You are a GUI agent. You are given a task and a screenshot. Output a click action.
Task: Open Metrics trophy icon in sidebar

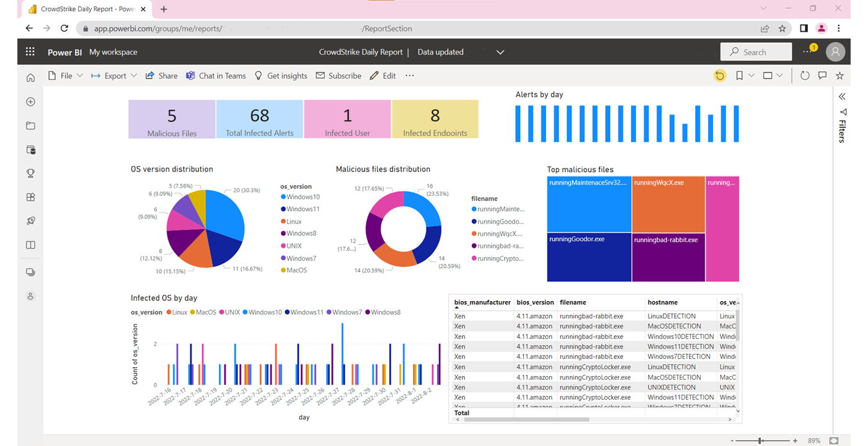(30, 173)
